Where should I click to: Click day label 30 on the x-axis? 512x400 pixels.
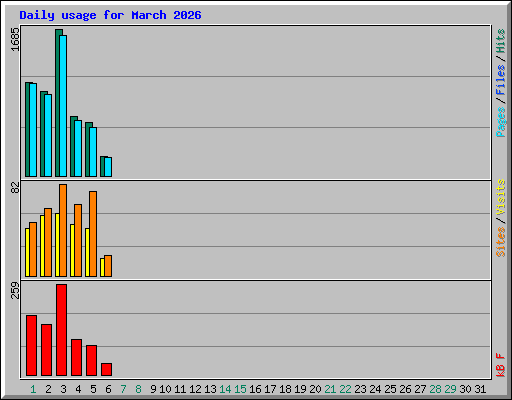(465, 389)
